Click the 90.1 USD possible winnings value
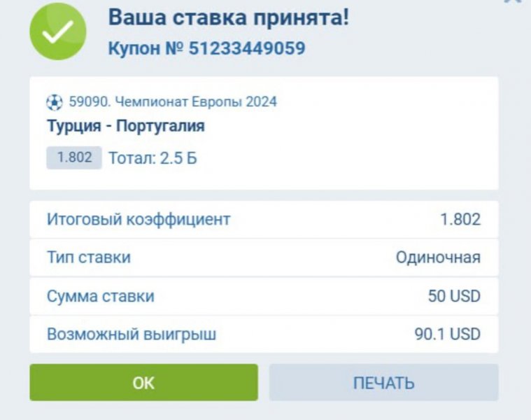This screenshot has width=531, height=420. click(x=447, y=334)
